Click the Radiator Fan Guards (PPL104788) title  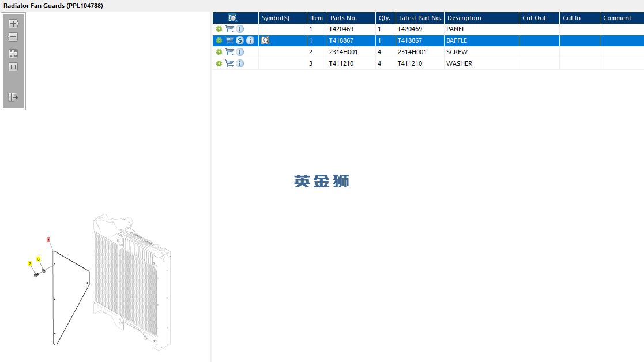click(54, 6)
